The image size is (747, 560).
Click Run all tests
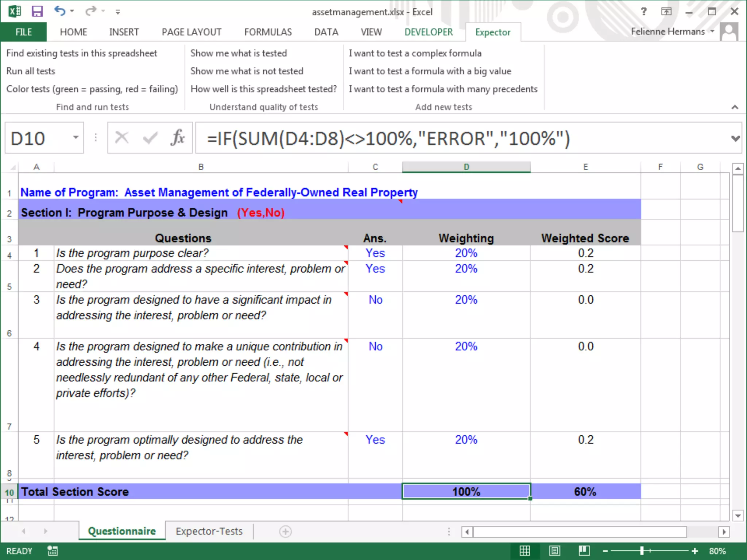[x=31, y=71]
